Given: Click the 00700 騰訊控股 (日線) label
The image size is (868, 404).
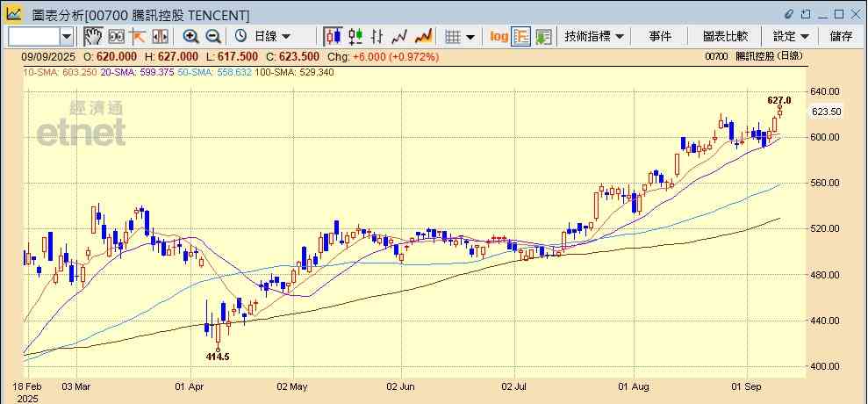Looking at the screenshot, I should click(754, 56).
